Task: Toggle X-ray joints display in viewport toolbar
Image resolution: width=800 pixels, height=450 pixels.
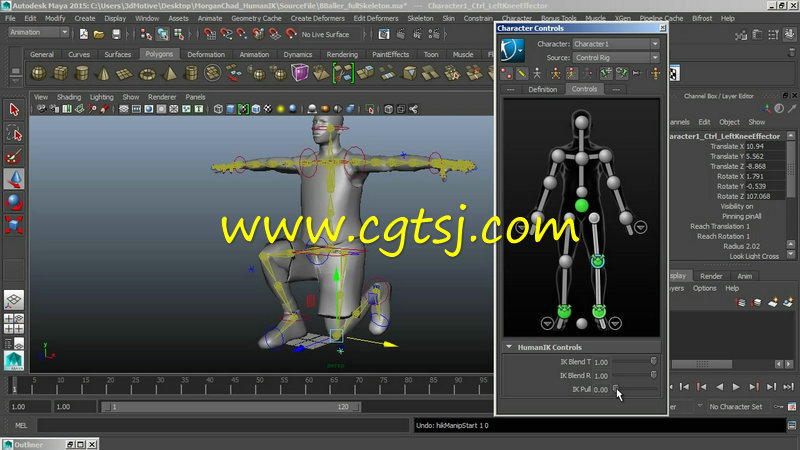Action: coord(413,109)
